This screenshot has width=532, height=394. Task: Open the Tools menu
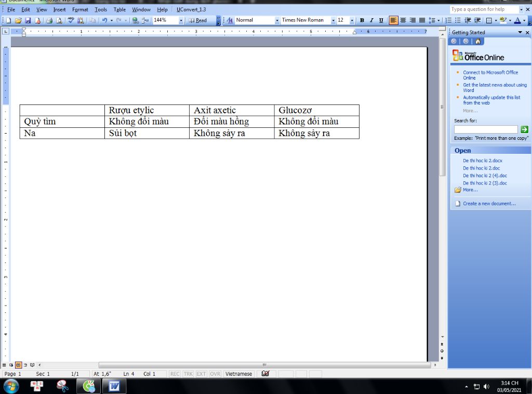[101, 9]
